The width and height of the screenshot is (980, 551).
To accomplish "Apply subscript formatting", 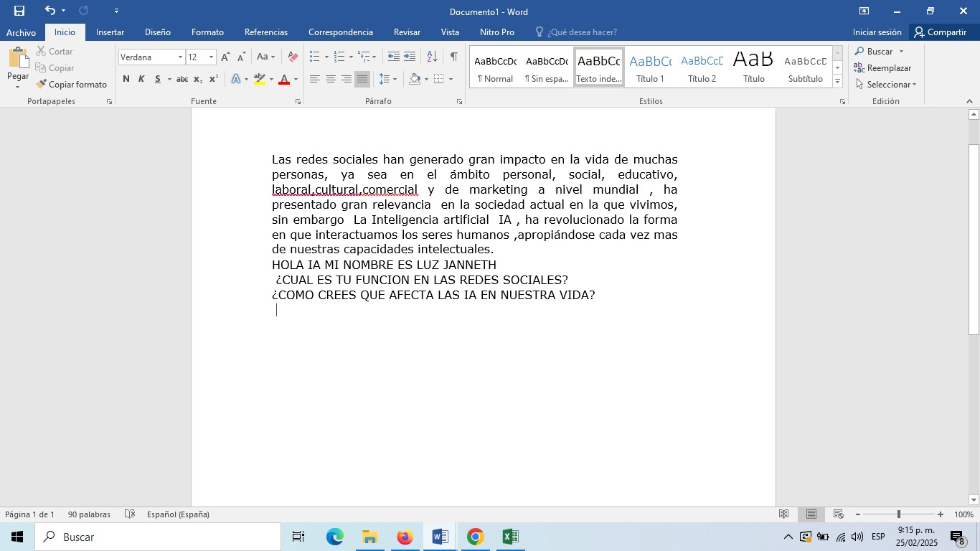I will 198,79.
